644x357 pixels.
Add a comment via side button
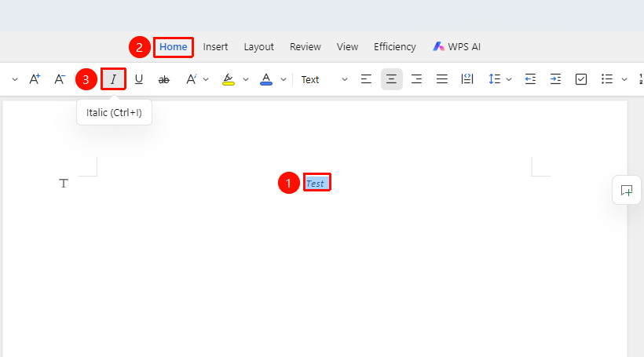tap(627, 190)
